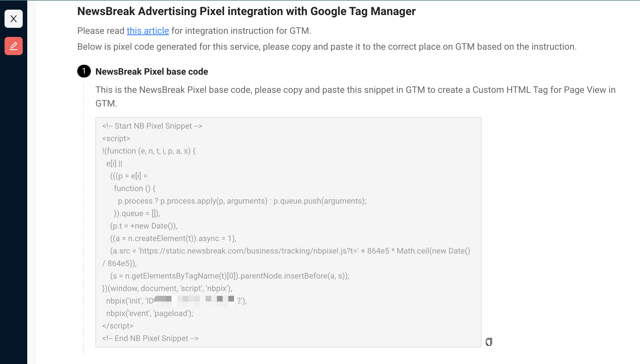
Task: Copy the pixel base code snippet
Action: click(x=489, y=342)
